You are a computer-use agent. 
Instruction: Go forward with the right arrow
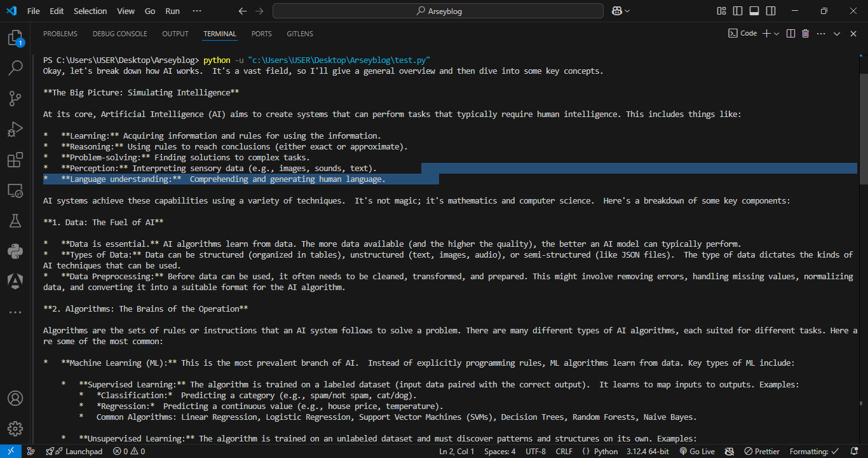point(259,11)
